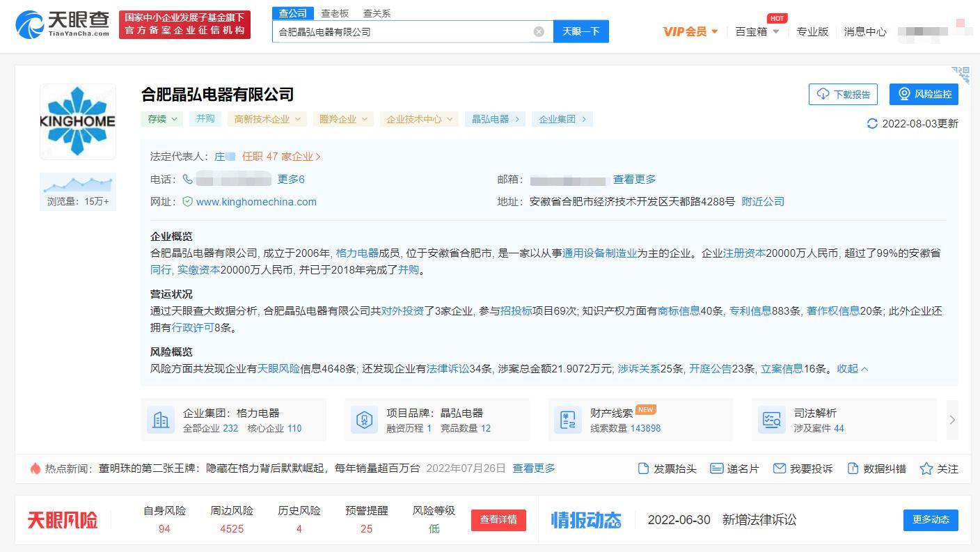The image size is (980, 552).
Task: Open the 专业版 menu item
Action: (x=812, y=31)
